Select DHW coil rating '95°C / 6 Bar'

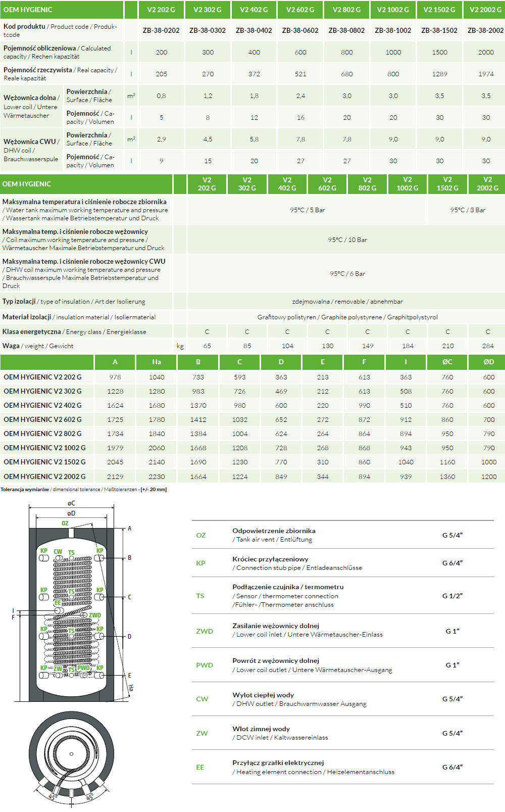[x=347, y=273]
